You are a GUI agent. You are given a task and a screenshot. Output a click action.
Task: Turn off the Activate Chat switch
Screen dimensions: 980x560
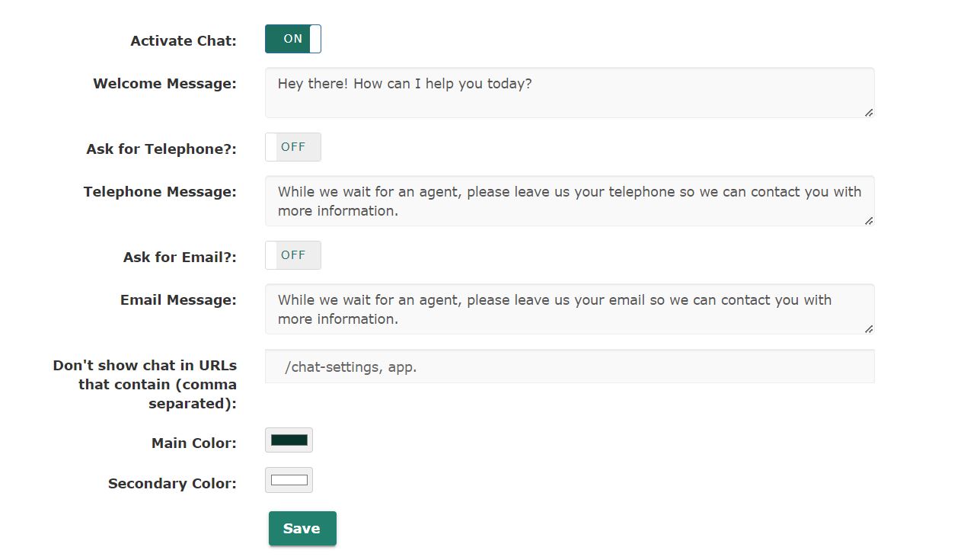(293, 39)
